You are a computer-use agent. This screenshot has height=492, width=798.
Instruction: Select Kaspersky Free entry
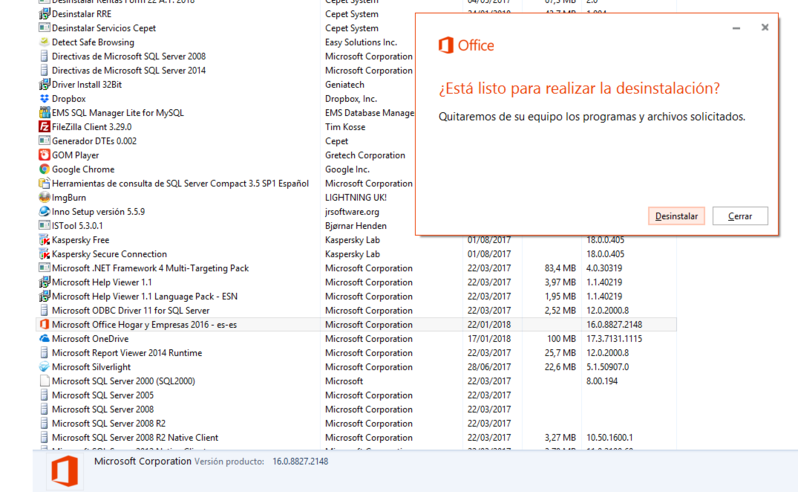pos(80,240)
